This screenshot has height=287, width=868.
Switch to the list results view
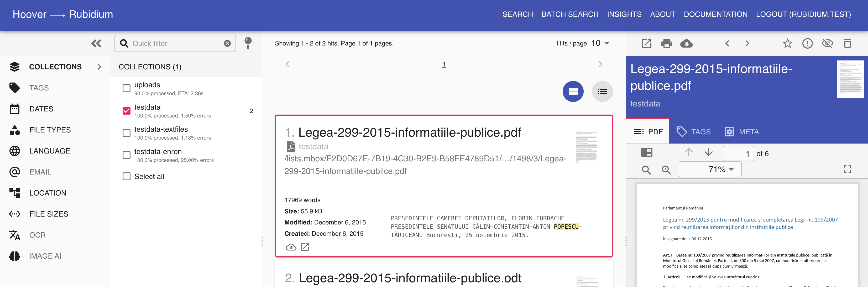[602, 91]
